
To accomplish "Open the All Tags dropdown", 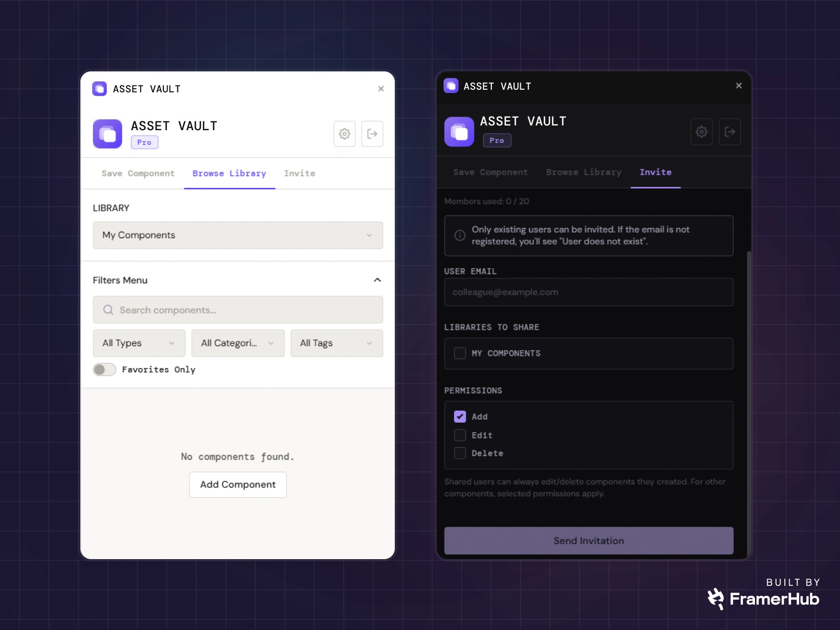I will pyautogui.click(x=337, y=343).
